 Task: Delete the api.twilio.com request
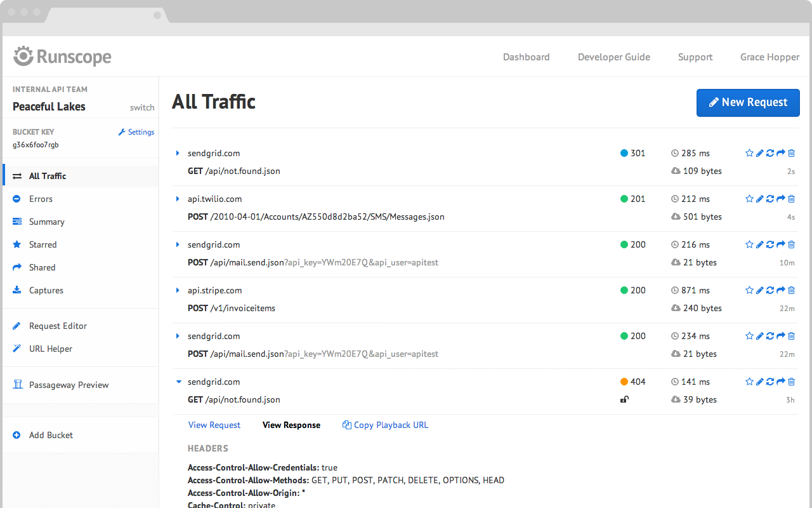click(791, 199)
